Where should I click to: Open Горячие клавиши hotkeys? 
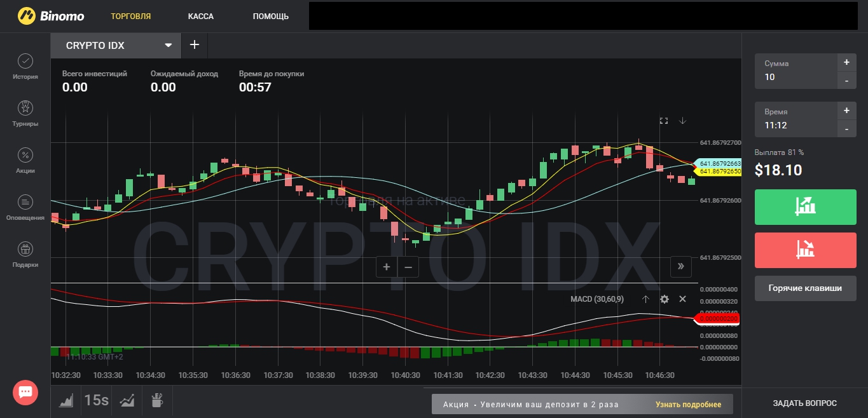806,288
